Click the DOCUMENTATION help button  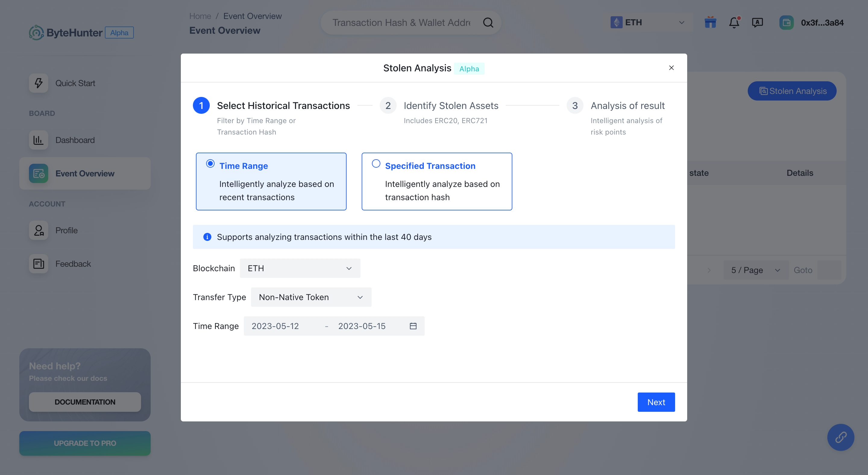(85, 402)
